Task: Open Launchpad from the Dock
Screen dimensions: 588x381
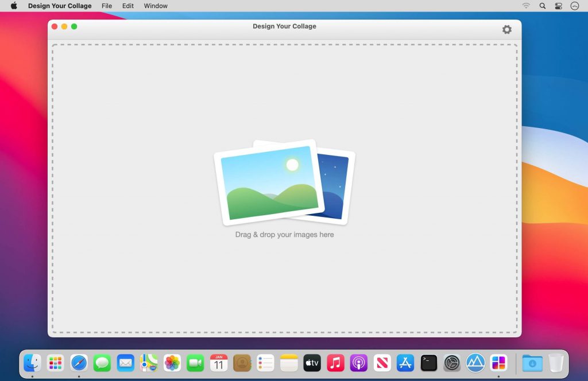Action: 55,363
